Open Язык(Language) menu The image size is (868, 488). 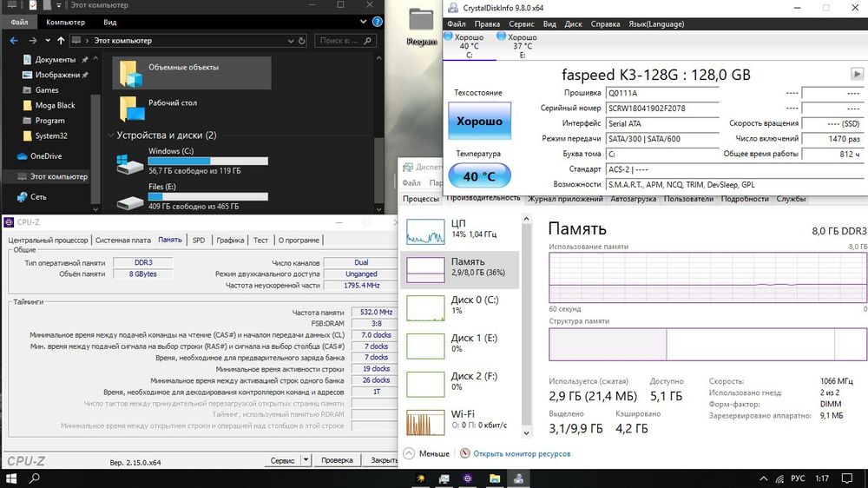(x=656, y=23)
